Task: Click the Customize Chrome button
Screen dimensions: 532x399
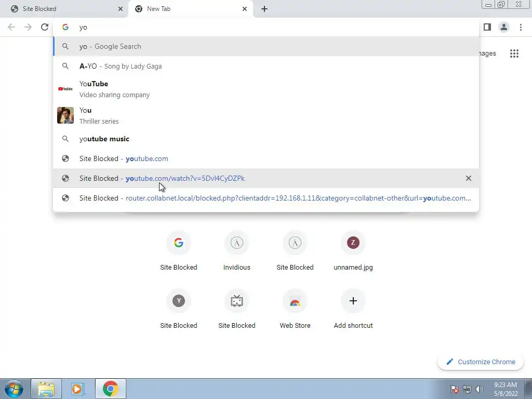Action: pyautogui.click(x=481, y=362)
